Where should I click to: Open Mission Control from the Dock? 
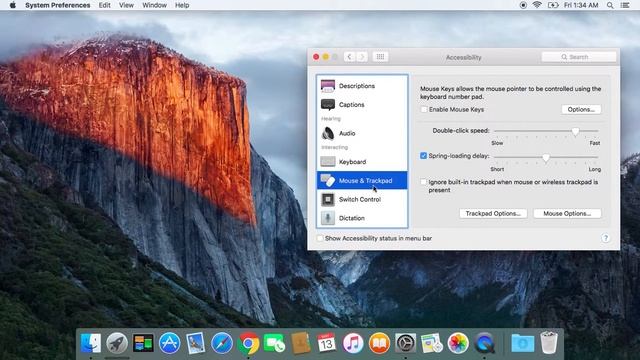tap(143, 342)
